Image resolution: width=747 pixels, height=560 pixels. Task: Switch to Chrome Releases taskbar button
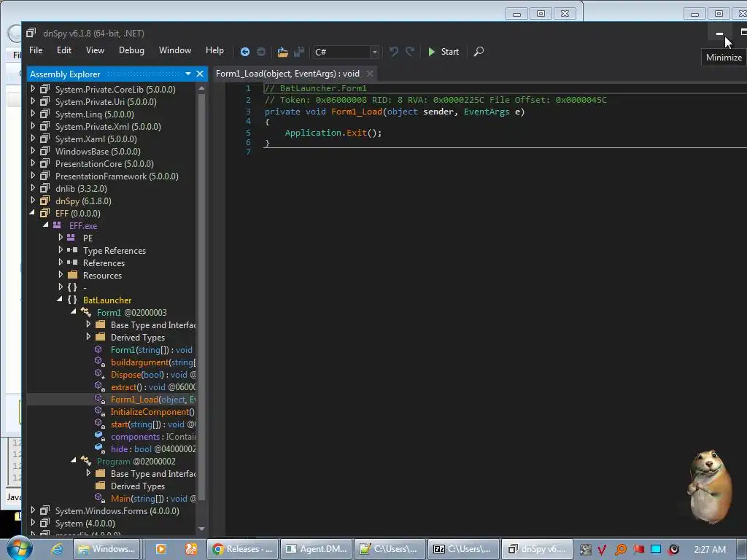(242, 549)
